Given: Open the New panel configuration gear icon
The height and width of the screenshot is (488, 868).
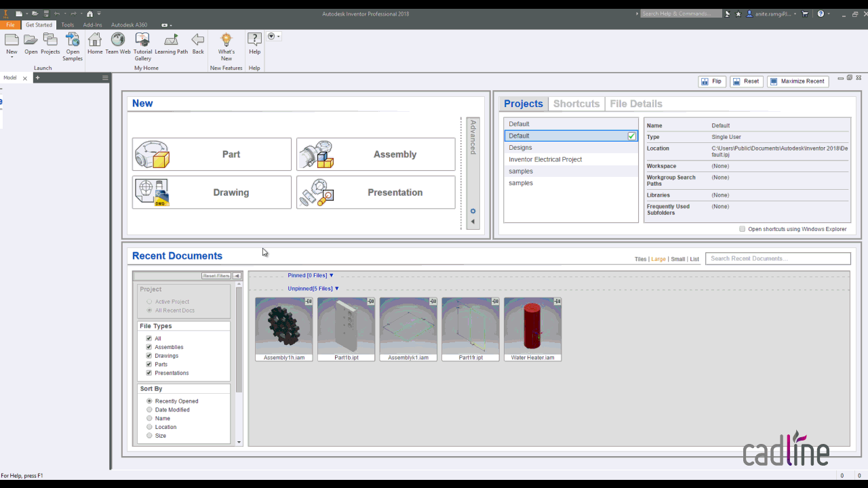Looking at the screenshot, I should click(473, 211).
